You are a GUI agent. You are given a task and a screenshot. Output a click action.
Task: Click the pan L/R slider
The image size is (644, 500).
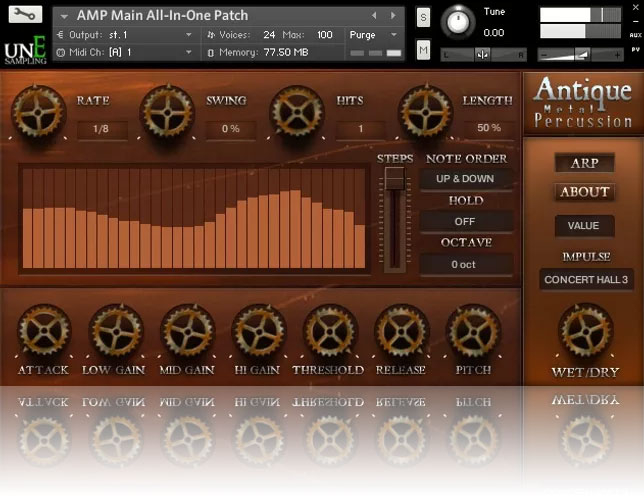[483, 55]
